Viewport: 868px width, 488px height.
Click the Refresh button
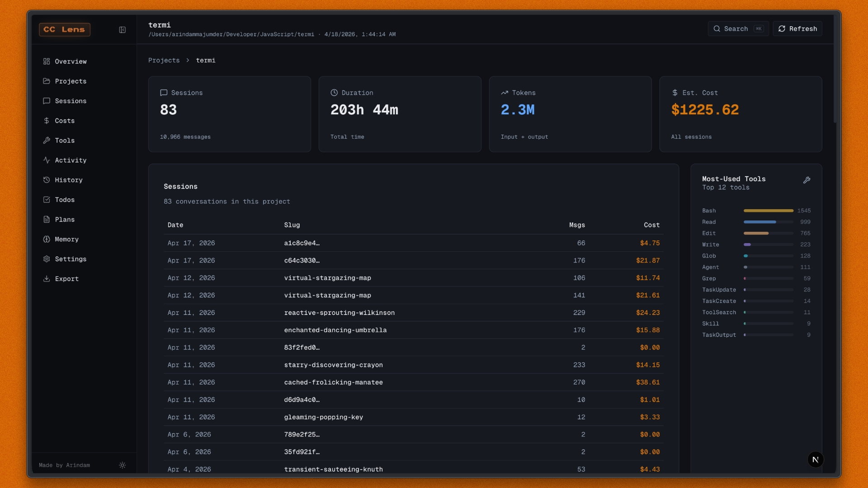point(797,29)
